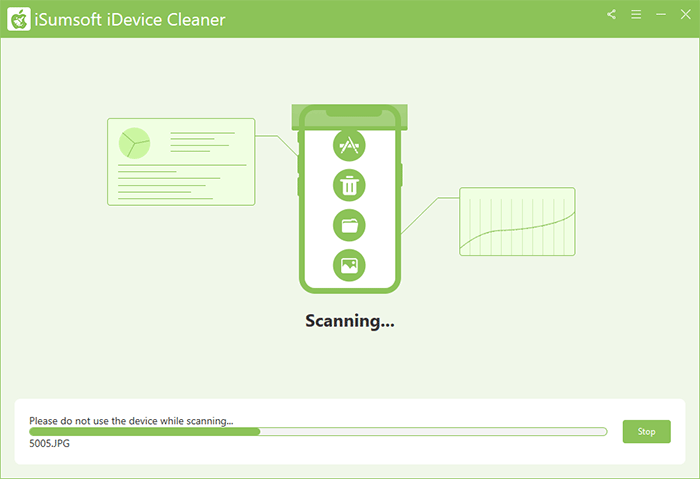Click the scanning progress bar
This screenshot has width=700, height=479.
[x=318, y=431]
